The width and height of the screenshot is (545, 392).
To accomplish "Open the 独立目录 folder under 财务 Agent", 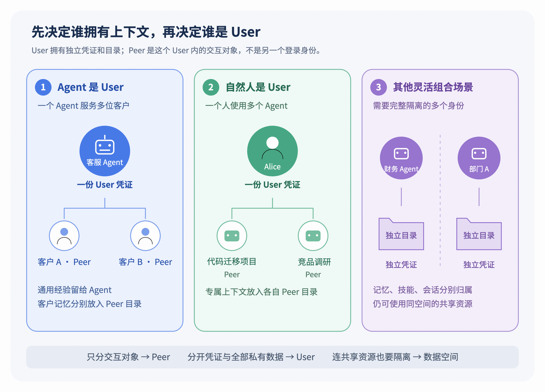I will click(x=401, y=234).
